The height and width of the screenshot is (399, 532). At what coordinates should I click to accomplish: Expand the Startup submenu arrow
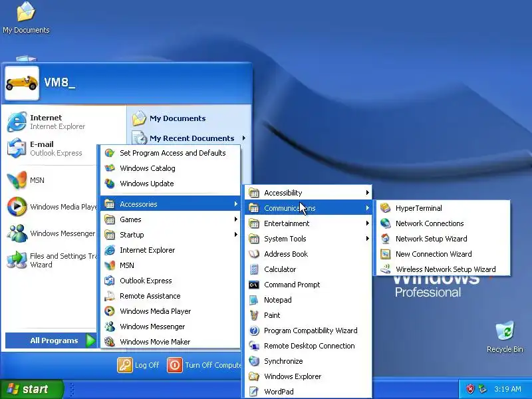tap(236, 235)
